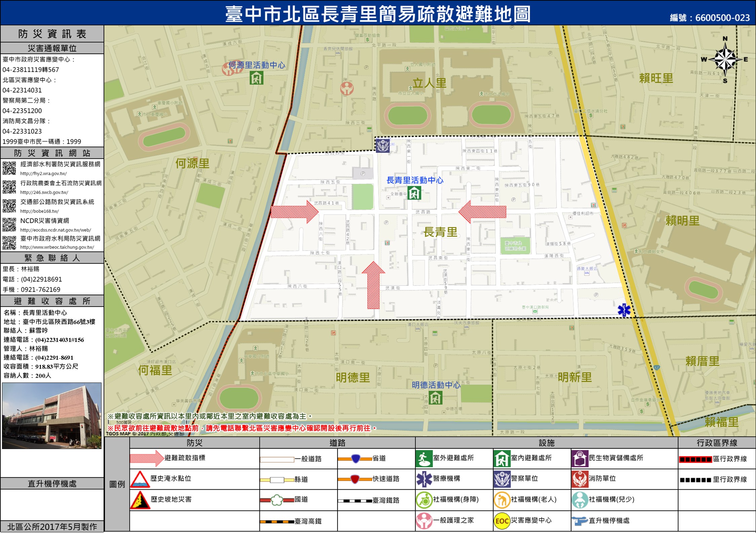This screenshot has height=533, width=756.
Task: Click the 警察局第二分局 number 04-22351200
Action: pyautogui.click(x=22, y=110)
